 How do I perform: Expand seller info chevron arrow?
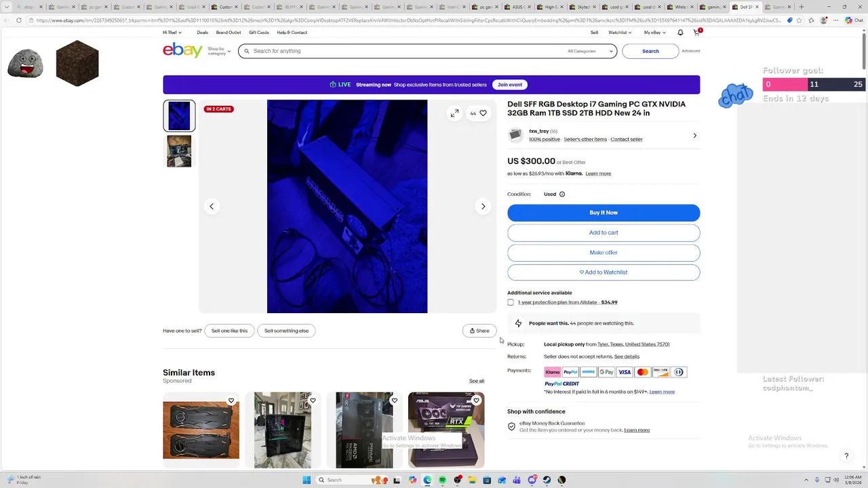pyautogui.click(x=694, y=136)
